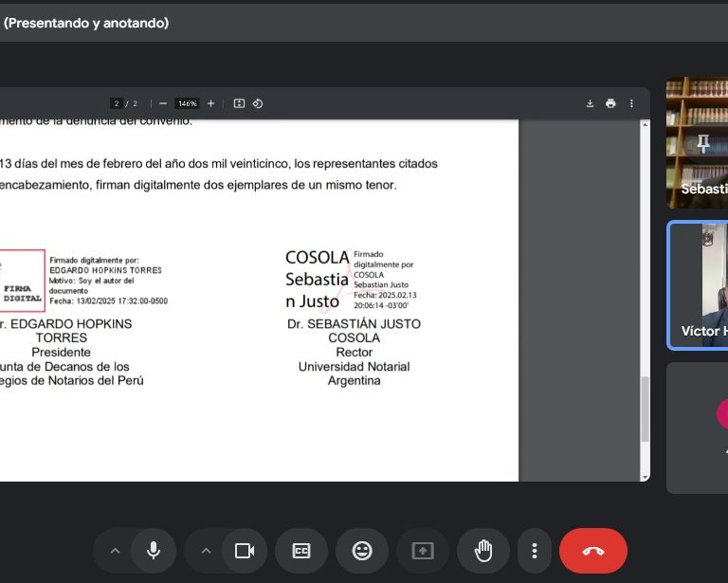The image size is (728, 583).
Task: Click text 'Dr. SEBASTIÁN JUSTO'
Action: point(354,324)
